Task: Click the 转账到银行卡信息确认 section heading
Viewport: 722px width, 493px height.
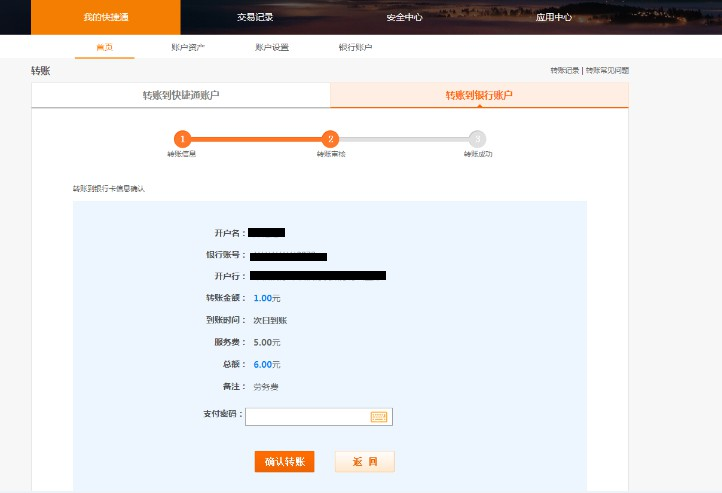Action: click(109, 189)
